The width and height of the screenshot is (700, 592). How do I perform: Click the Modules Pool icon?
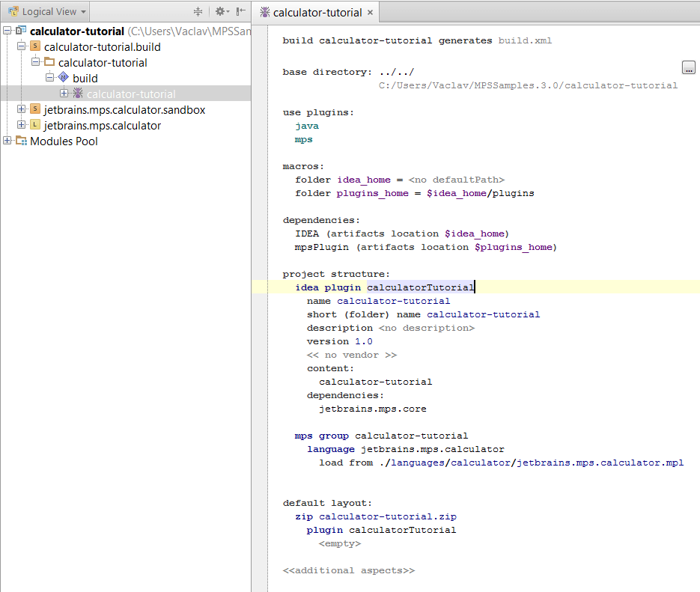[21, 141]
